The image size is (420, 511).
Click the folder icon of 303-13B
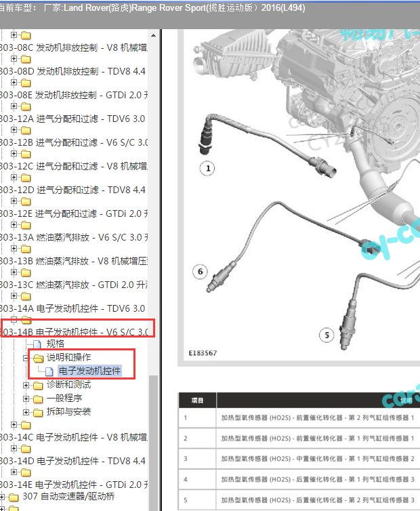26,249
